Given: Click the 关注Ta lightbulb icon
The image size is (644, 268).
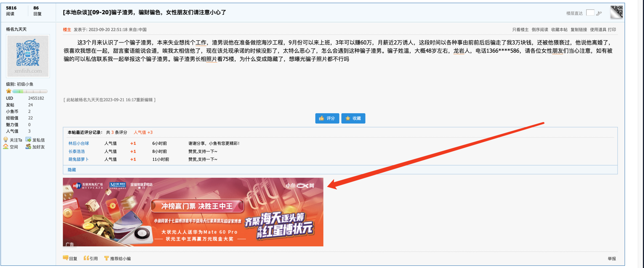Looking at the screenshot, I should pyautogui.click(x=6, y=140).
